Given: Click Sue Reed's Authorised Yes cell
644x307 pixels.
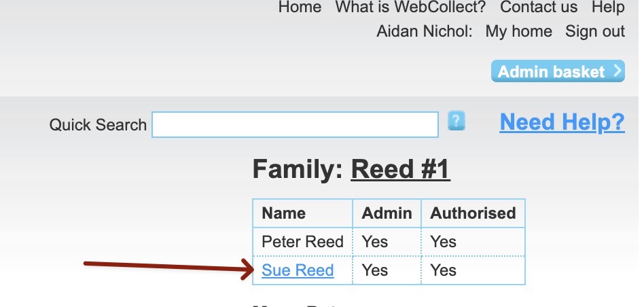Looking at the screenshot, I should coord(444,270).
